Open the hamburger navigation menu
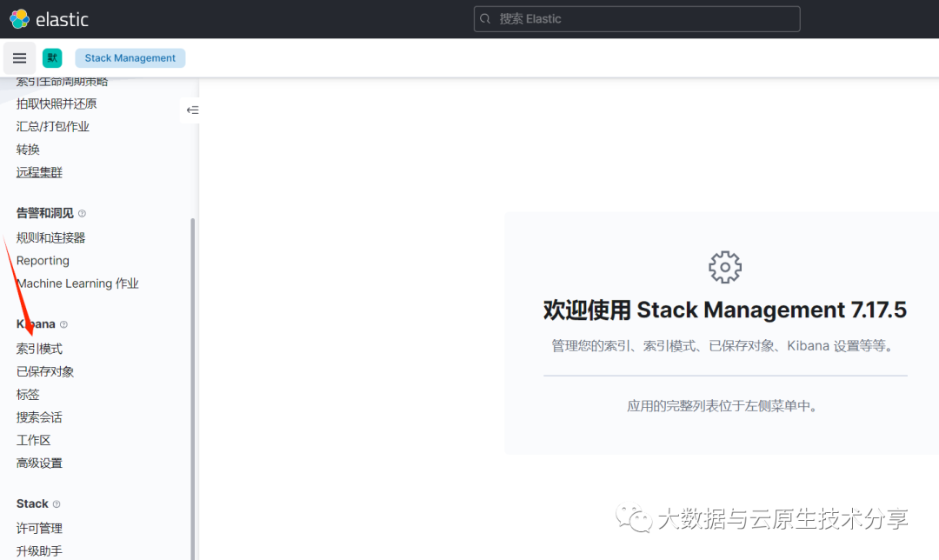Screen dimensions: 939x560 pos(19,58)
